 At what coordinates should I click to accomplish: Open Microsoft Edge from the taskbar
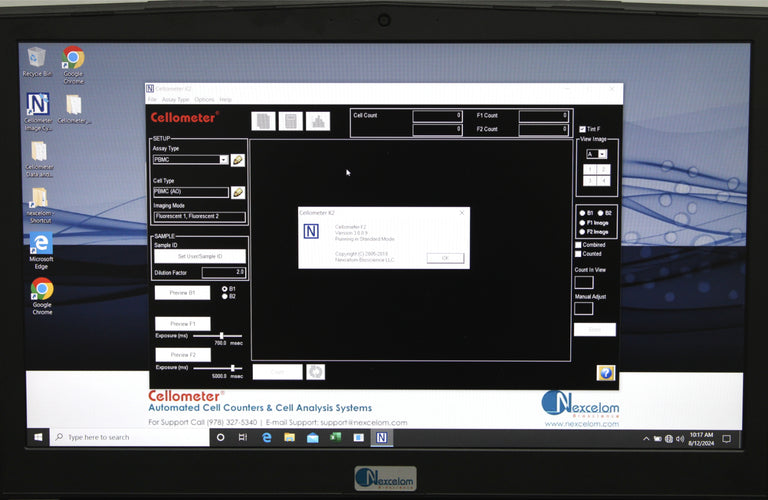pos(267,437)
